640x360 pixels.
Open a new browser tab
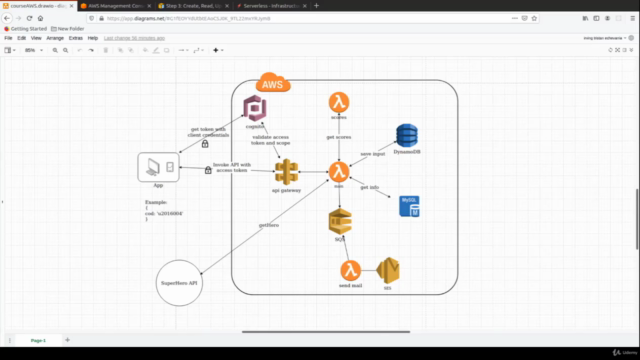316,6
